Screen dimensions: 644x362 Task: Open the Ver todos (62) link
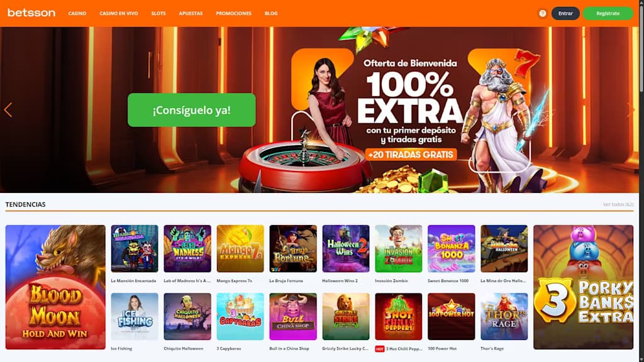coord(618,204)
